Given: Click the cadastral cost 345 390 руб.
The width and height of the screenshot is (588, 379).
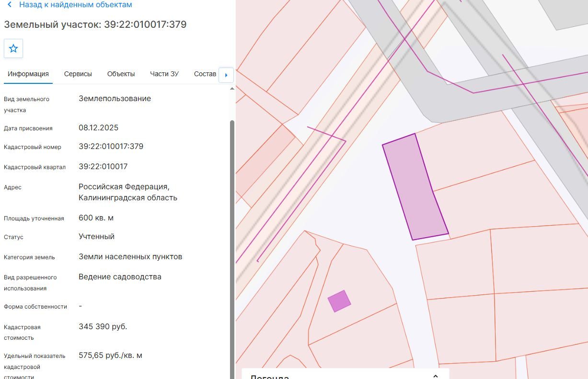Looking at the screenshot, I should (103, 327).
